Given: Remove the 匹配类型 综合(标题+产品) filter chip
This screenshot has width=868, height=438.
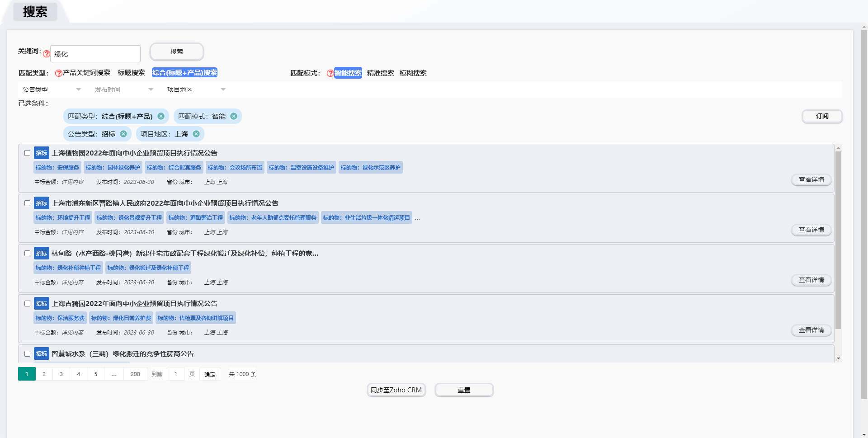Looking at the screenshot, I should [x=161, y=117].
